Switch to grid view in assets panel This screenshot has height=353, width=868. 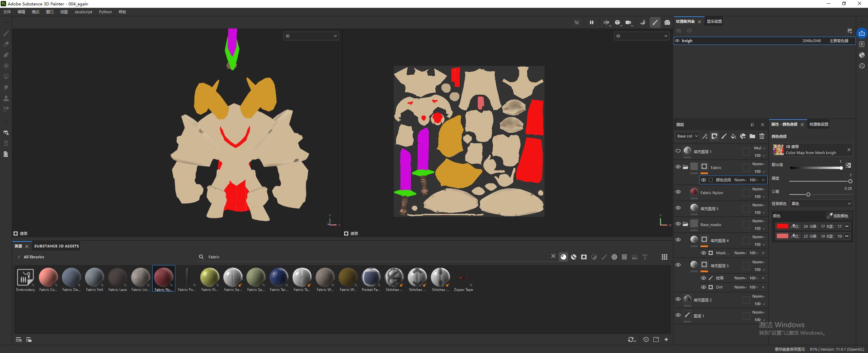(x=664, y=257)
